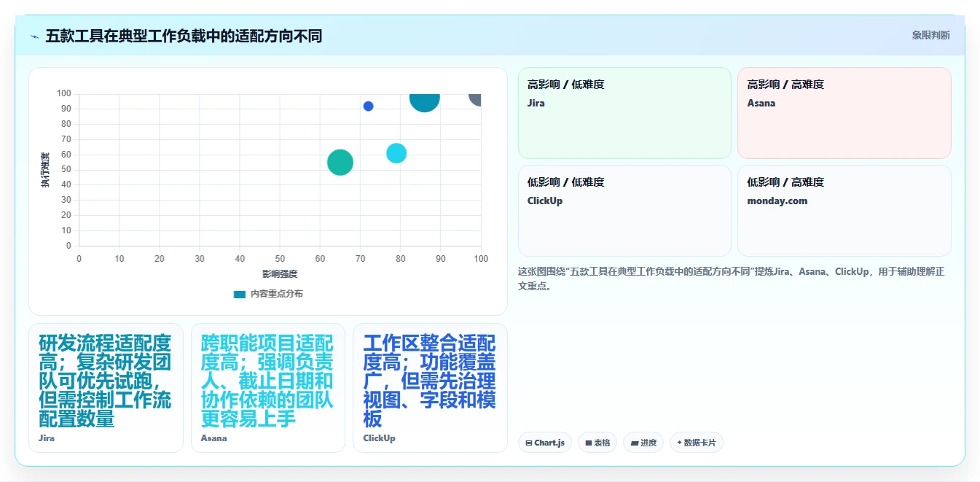Click the lightning icon beside the title
Image resolution: width=980 pixels, height=482 pixels.
pos(35,36)
